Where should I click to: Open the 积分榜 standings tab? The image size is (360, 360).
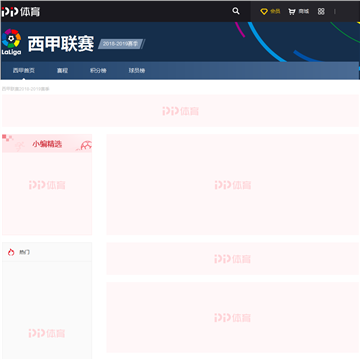click(98, 71)
